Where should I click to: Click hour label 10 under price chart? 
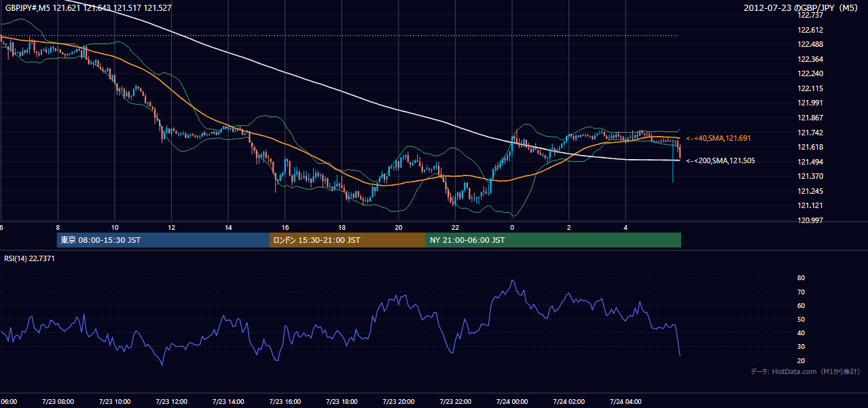coord(115,228)
